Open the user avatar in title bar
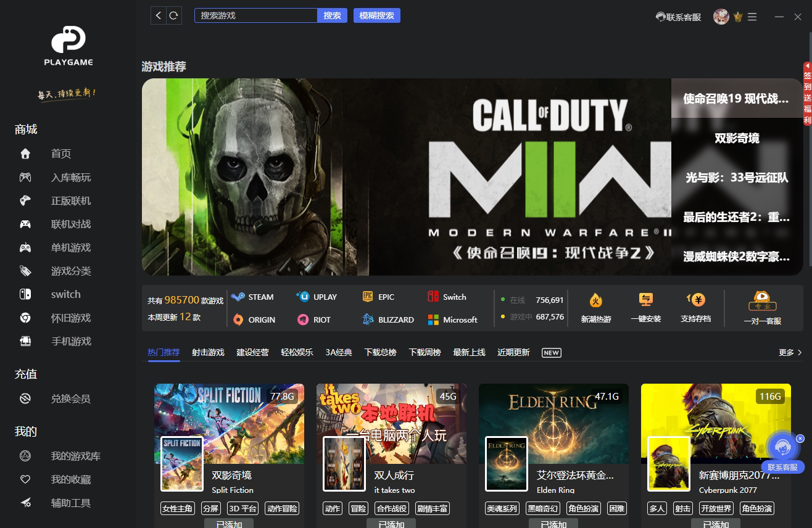The image size is (812, 528). click(721, 17)
